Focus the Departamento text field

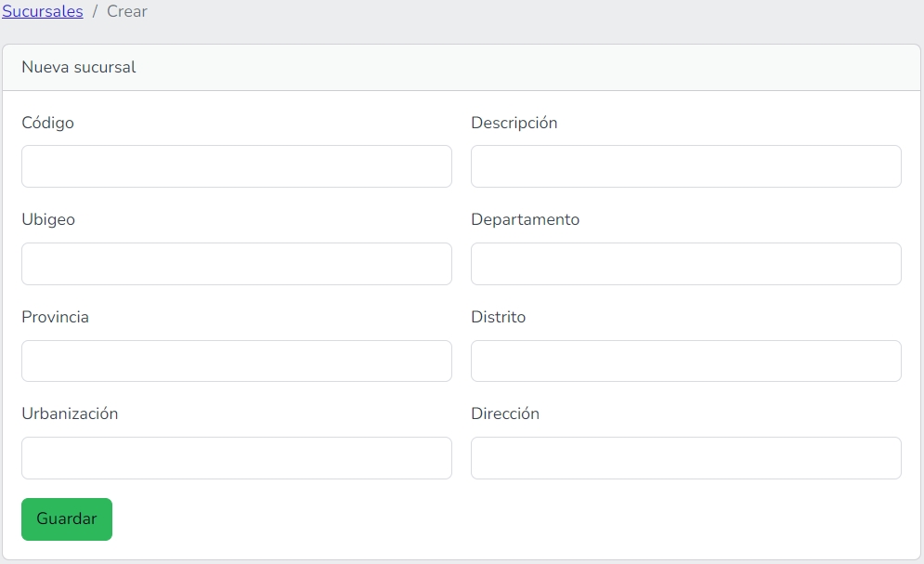(x=685, y=264)
